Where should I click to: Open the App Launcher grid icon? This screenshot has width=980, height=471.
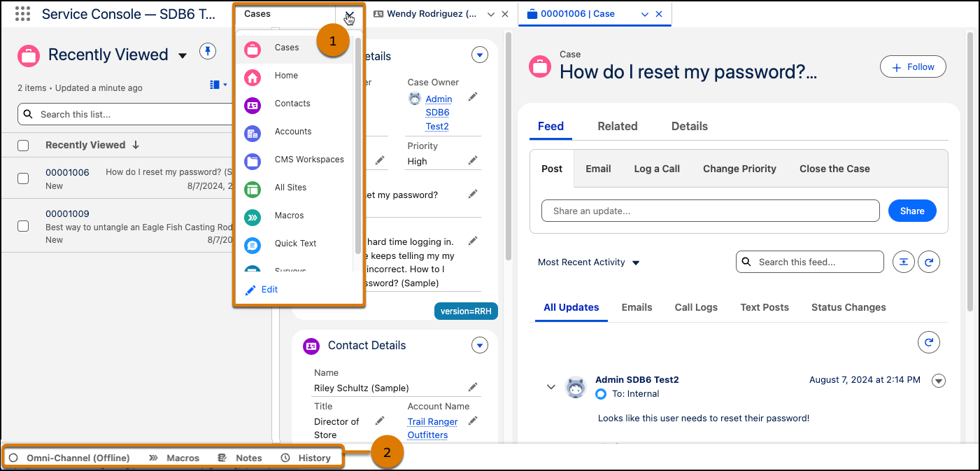(22, 14)
